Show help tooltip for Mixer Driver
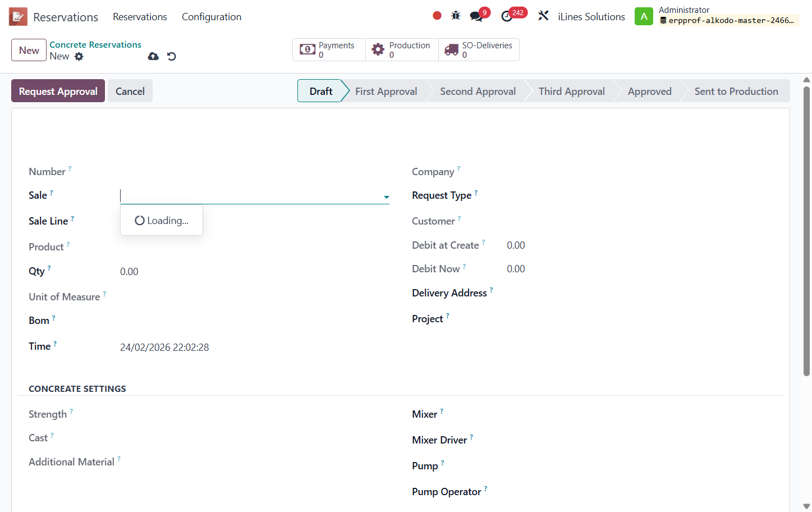The height and width of the screenshot is (512, 812). pyautogui.click(x=471, y=437)
